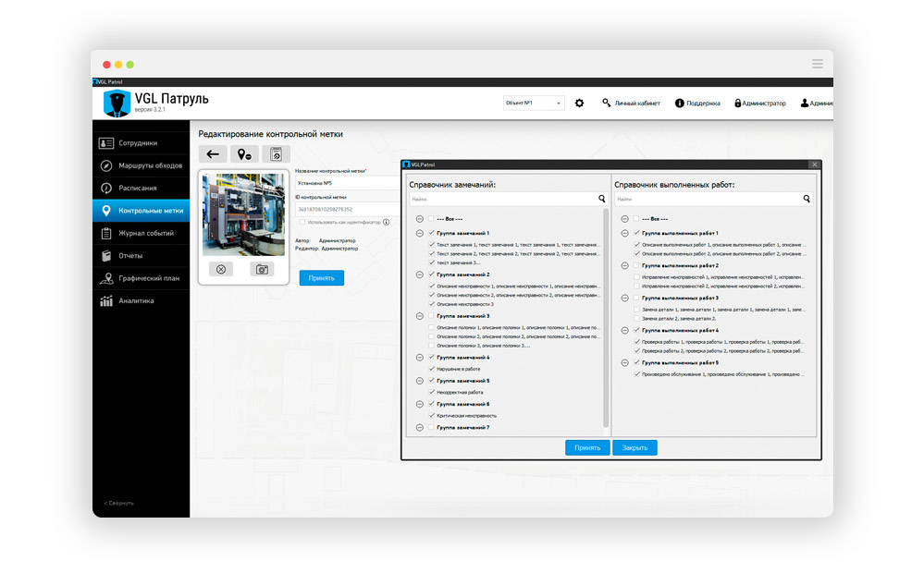Open the Объект №1 dropdown
The width and height of the screenshot is (924, 573).
534,104
